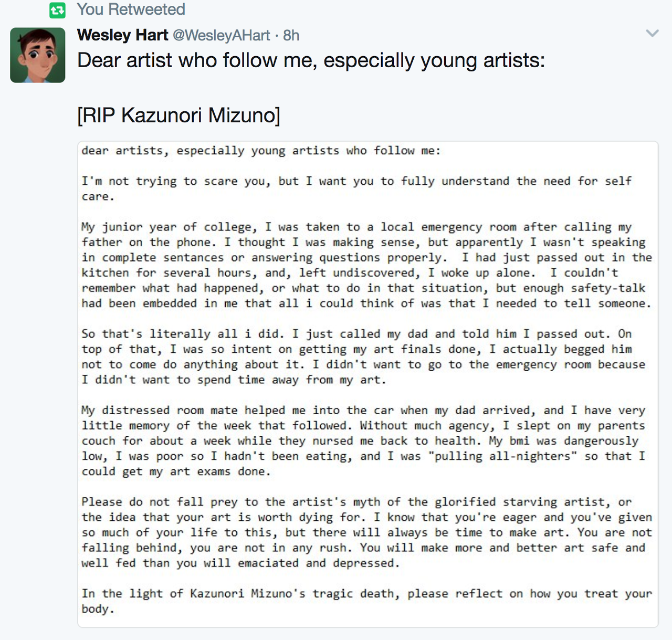
Task: Click the @WesleyAHart handle
Action: point(222,35)
